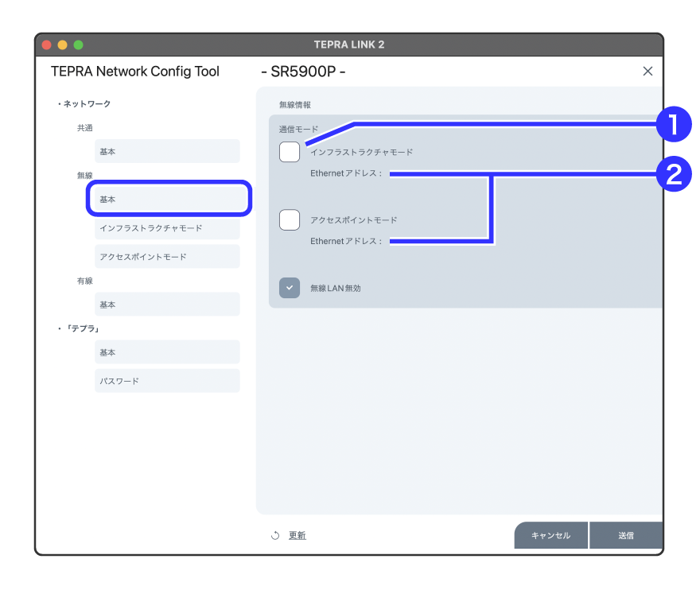Click the green zoom window button
Viewport: 700px width, 590px height.
pyautogui.click(x=78, y=45)
